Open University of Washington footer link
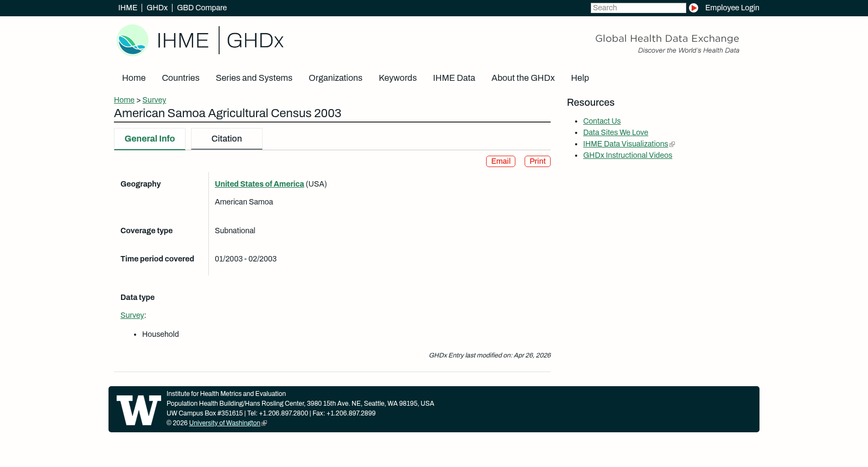868x467 pixels. coord(225,423)
